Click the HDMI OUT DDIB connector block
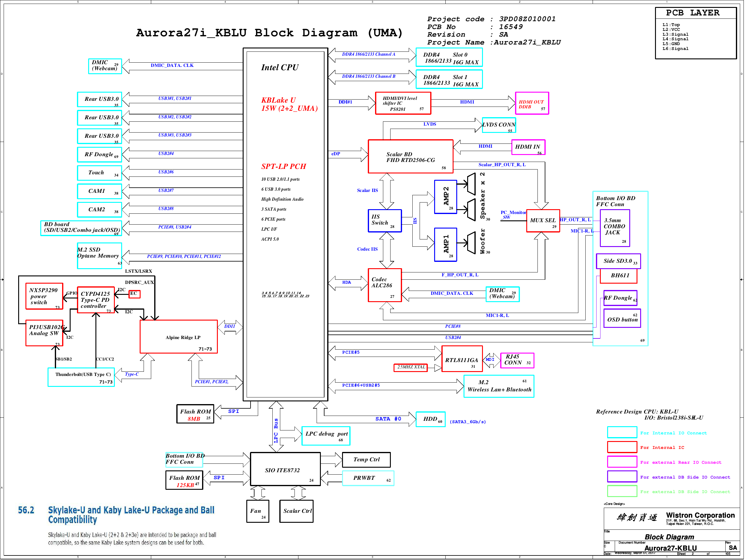The height and width of the screenshot is (560, 745). tap(532, 103)
